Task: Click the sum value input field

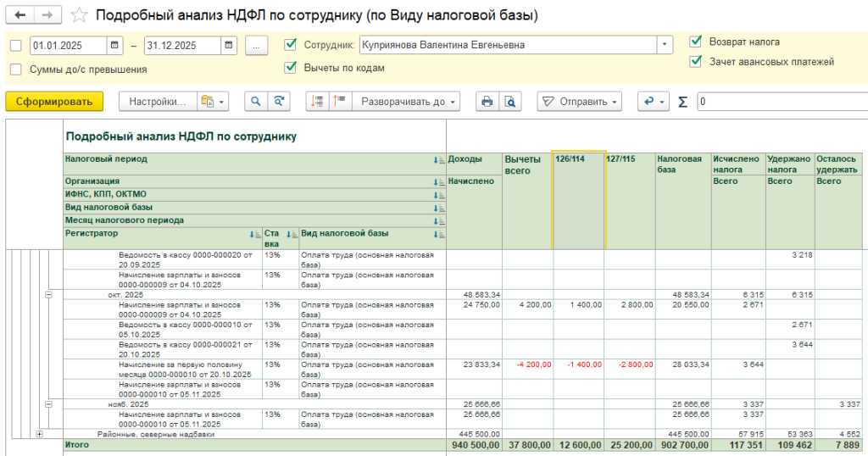Action: tap(780, 102)
